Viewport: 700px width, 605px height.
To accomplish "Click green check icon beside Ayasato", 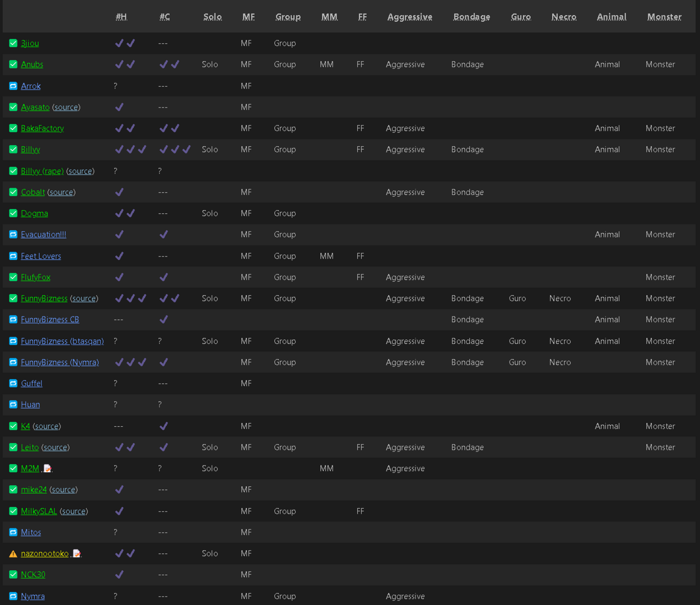I will coord(13,107).
